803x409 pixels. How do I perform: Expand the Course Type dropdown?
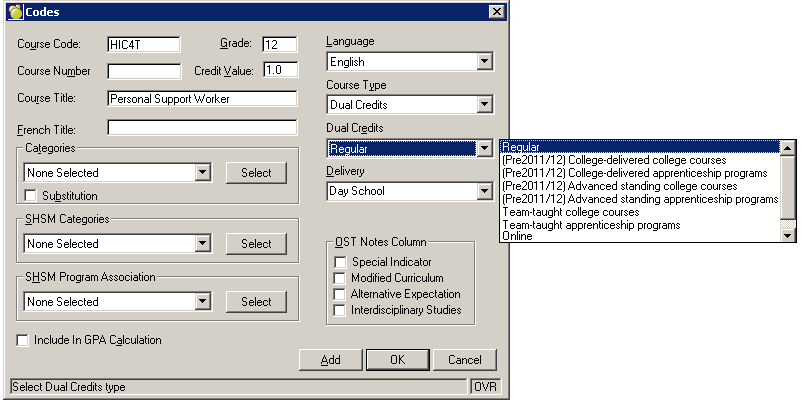[485, 105]
